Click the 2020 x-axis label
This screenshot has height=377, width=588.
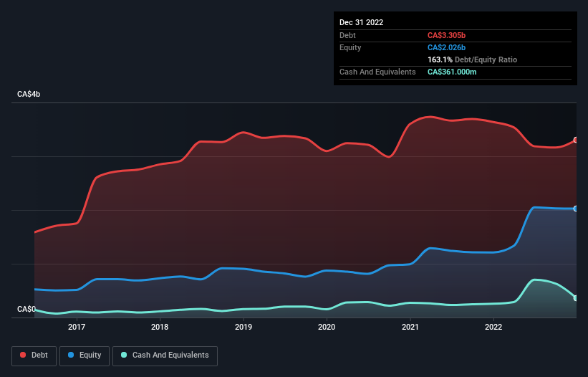click(327, 327)
